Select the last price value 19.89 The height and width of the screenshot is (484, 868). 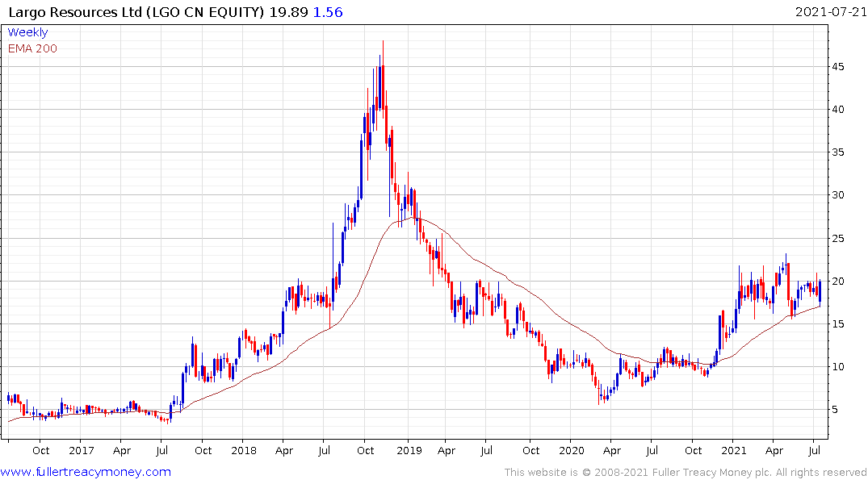(x=288, y=12)
